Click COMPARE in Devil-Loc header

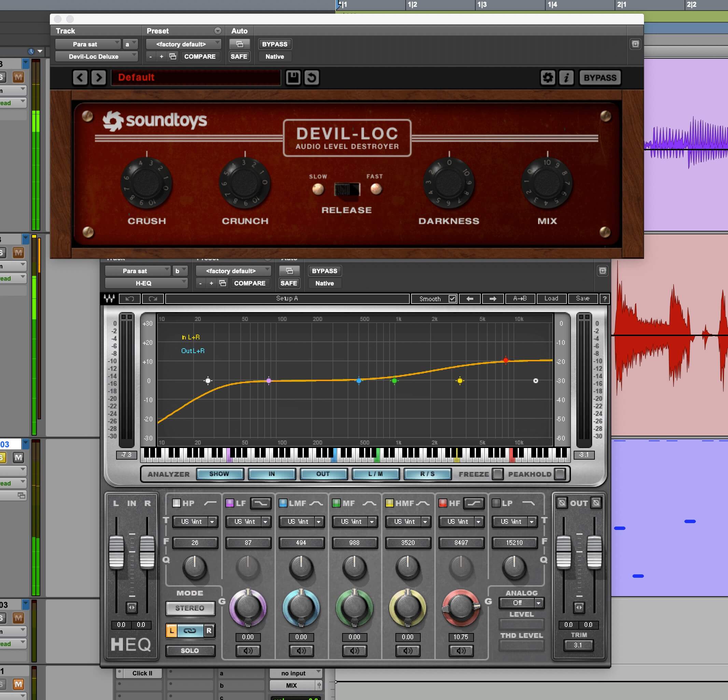(200, 56)
